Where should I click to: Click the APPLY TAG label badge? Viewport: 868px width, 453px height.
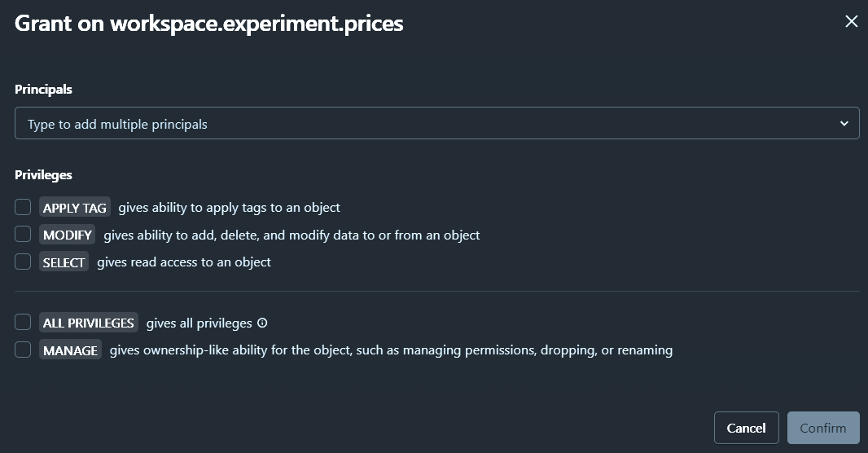pyautogui.click(x=74, y=208)
